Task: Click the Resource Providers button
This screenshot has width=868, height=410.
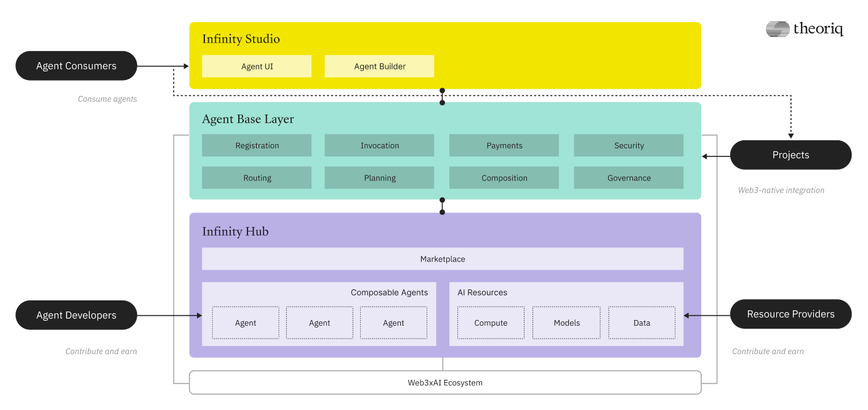Action: [790, 314]
